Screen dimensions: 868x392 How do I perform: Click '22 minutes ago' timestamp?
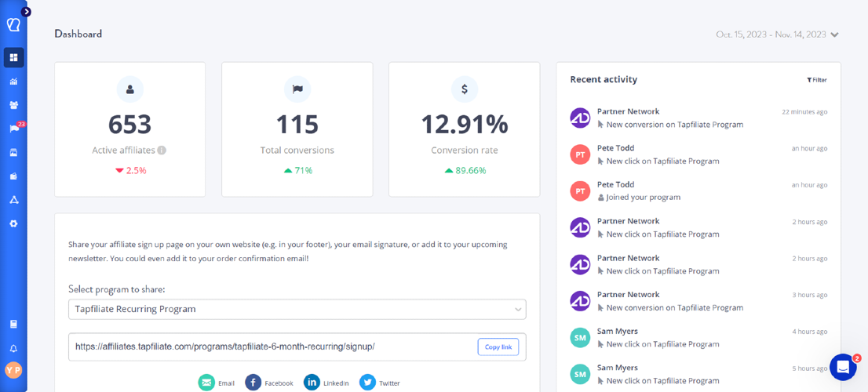tap(804, 111)
